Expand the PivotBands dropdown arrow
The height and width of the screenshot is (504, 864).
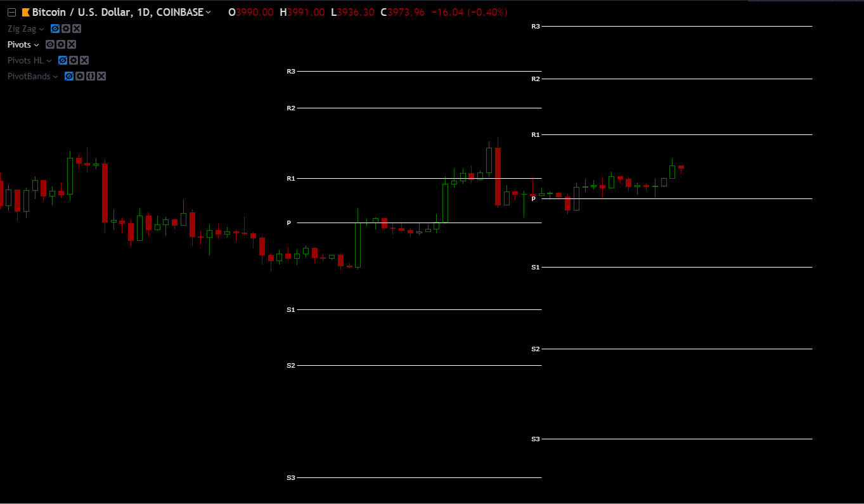pos(56,77)
